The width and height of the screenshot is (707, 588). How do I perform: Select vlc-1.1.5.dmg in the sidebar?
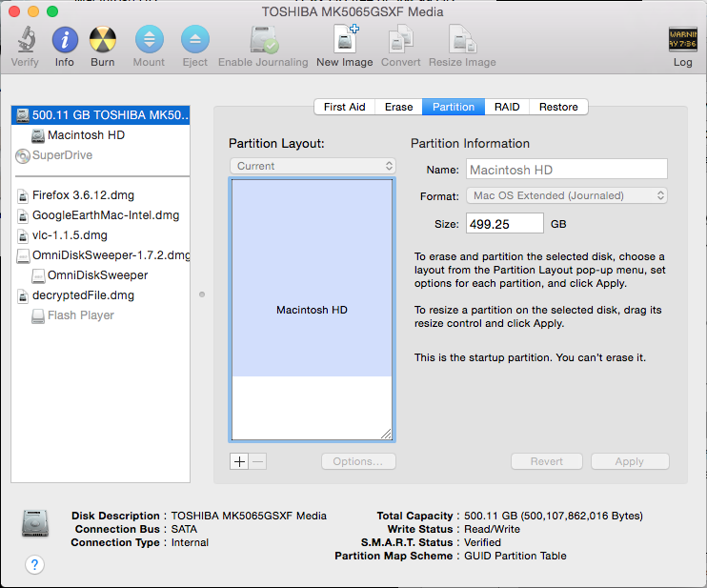[x=69, y=235]
